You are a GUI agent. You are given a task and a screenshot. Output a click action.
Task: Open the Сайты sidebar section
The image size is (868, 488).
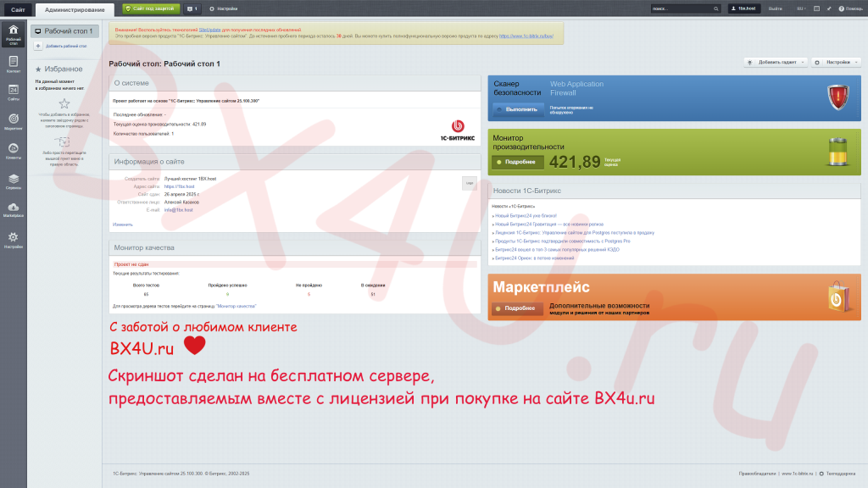coord(14,93)
